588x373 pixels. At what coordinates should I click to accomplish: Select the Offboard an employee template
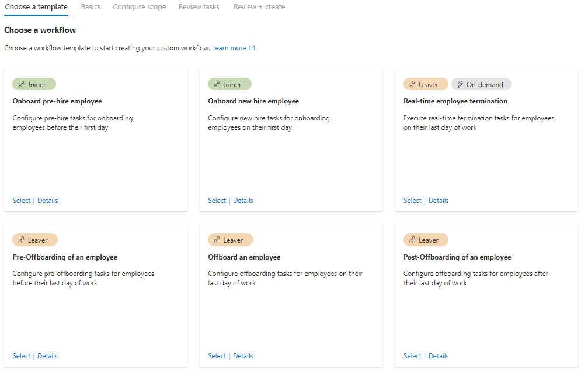217,356
